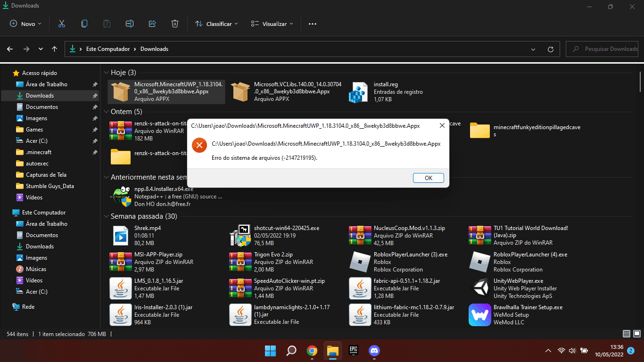Select Este Computador in navigation tree

[44, 213]
